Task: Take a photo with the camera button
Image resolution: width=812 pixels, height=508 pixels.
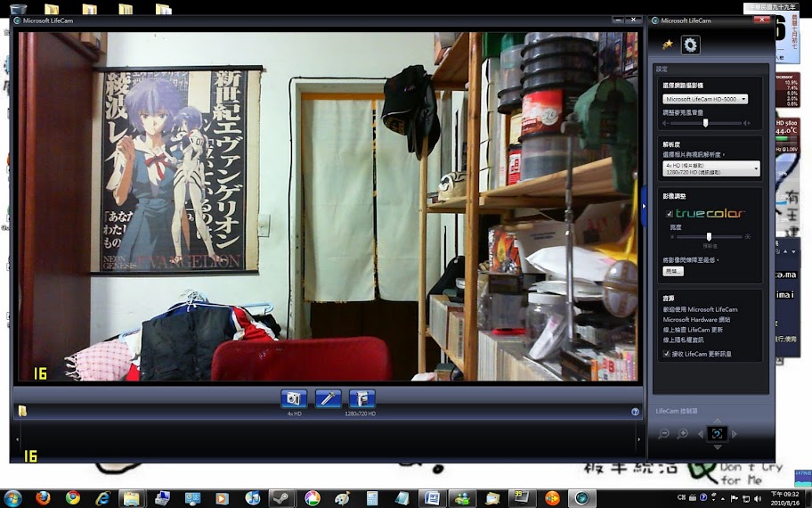Action: click(x=294, y=398)
